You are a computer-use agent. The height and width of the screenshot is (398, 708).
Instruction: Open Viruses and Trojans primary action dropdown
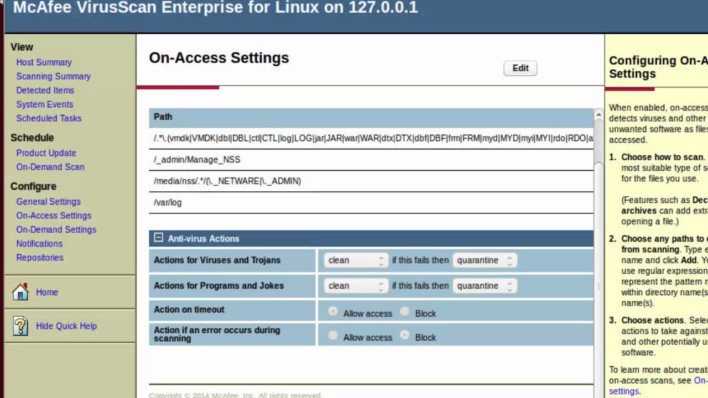355,260
